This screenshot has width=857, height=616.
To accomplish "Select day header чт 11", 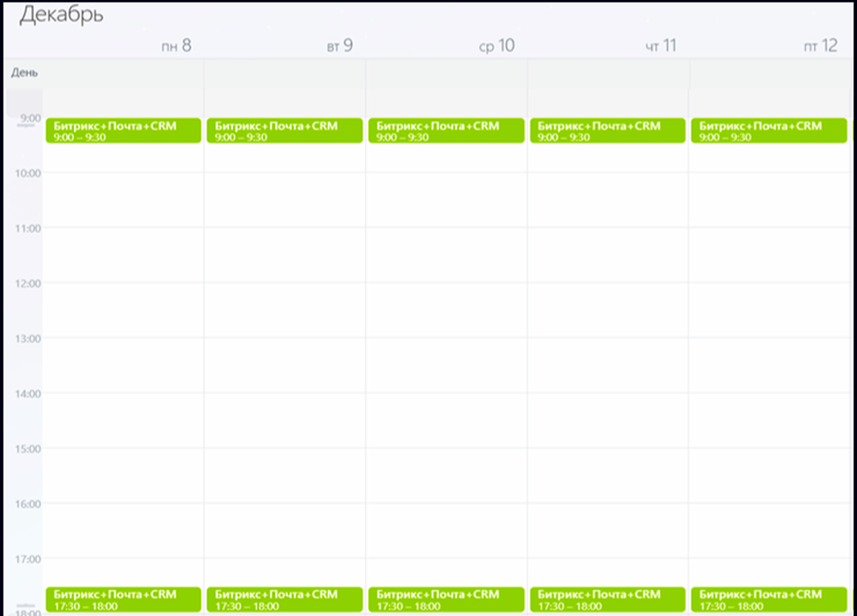I will 661,45.
